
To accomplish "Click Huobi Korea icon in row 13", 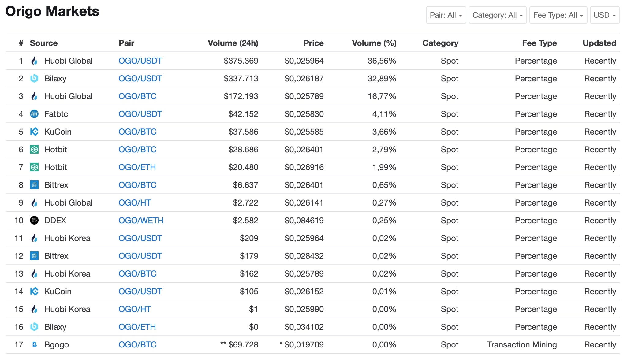I will point(34,274).
